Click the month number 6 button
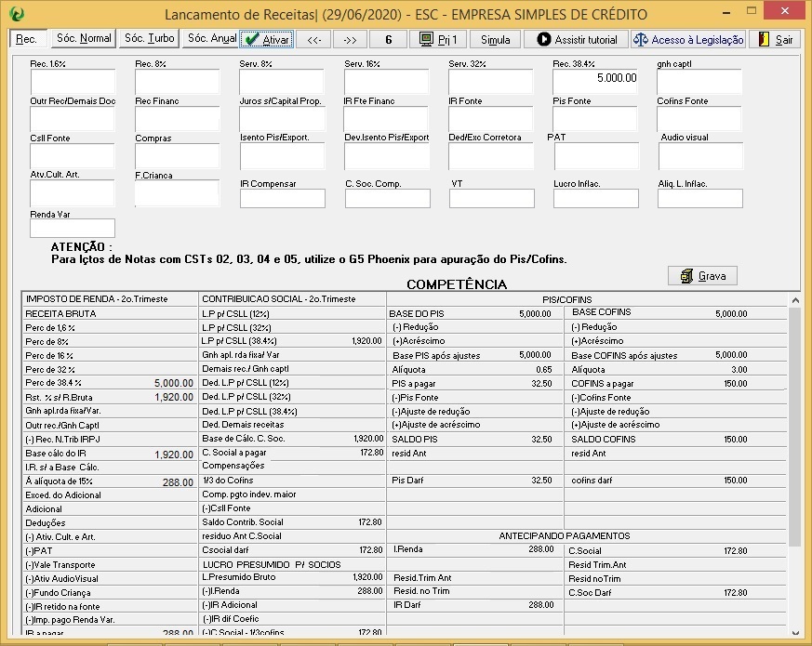 coord(389,40)
